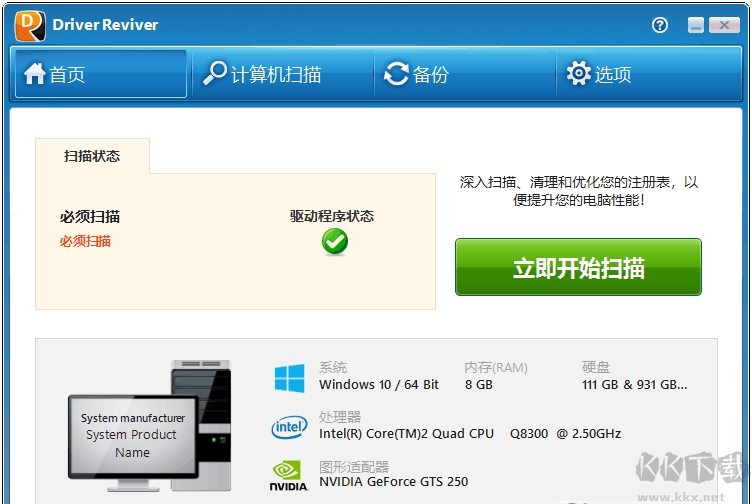The width and height of the screenshot is (752, 504).
Task: Click the Windows 10 / 64 Bit text
Action: [379, 385]
